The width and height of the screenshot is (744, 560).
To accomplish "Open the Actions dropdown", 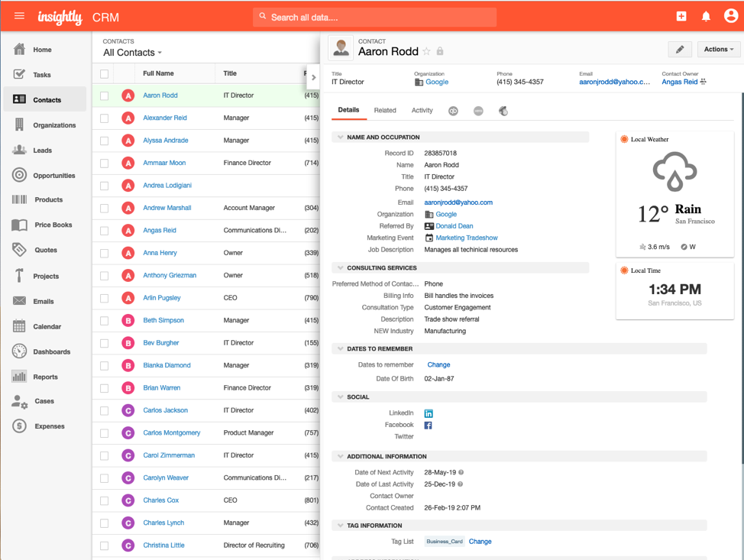I will (x=717, y=49).
